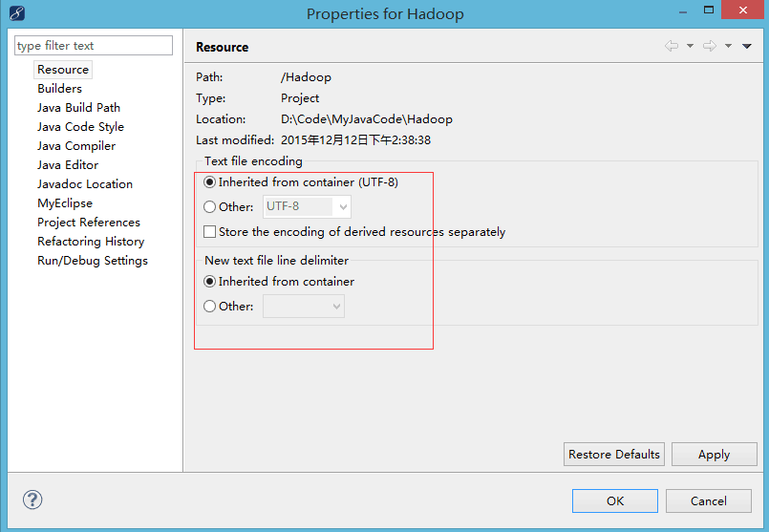The width and height of the screenshot is (769, 532).
Task: Open forward history dropdown arrow
Action: pos(728,46)
